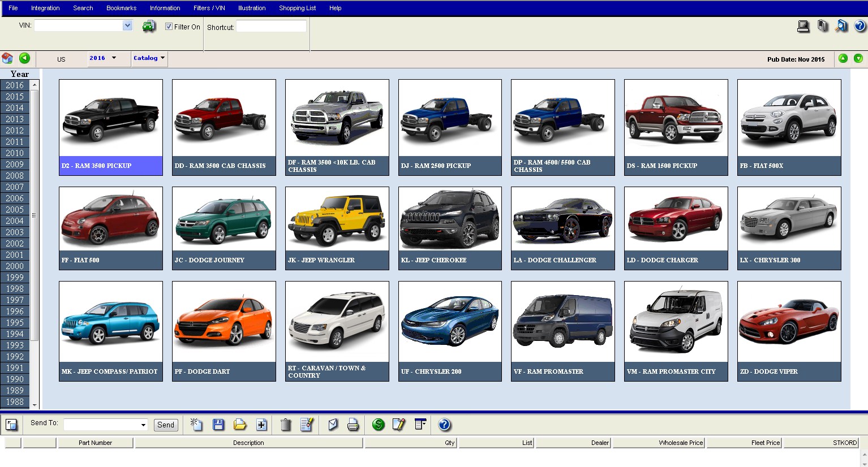Click the green VIN vehicle lookup icon
The width and height of the screenshot is (868, 467).
coord(149,26)
